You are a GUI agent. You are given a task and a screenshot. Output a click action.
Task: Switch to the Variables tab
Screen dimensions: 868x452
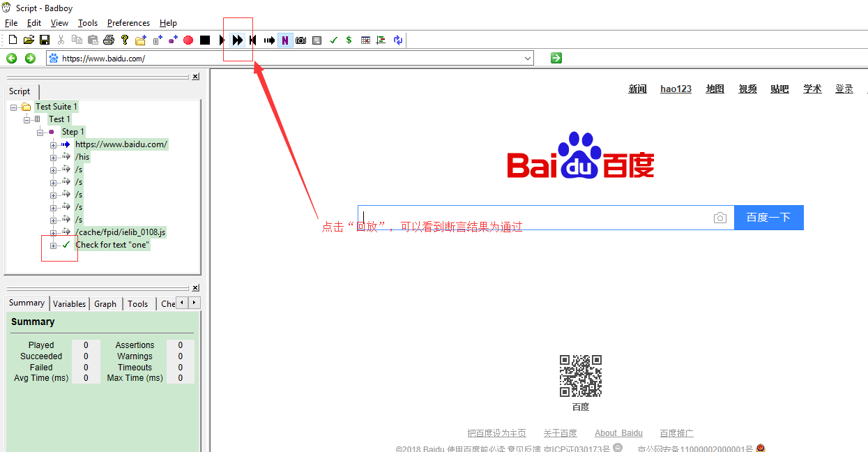click(69, 303)
